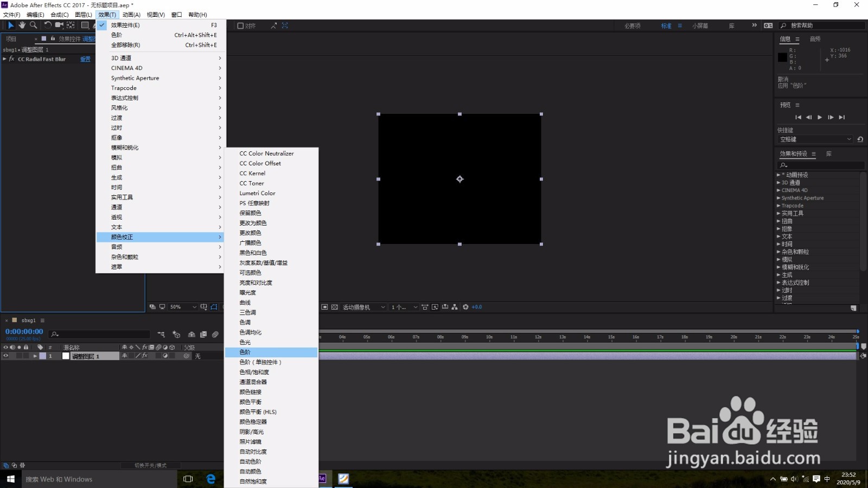This screenshot has width=868, height=488.
Task: Open composition mini-flowchart icon in timeline
Action: coord(161,335)
